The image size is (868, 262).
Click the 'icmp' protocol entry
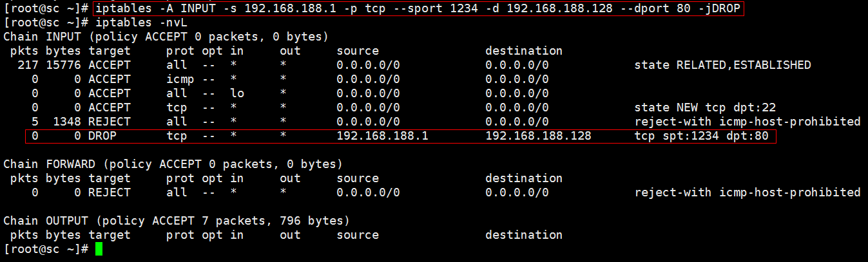[180, 79]
